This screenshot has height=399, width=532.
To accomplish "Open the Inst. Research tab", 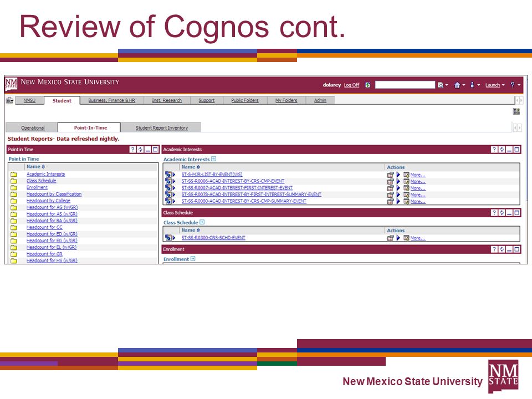I will 167,100.
